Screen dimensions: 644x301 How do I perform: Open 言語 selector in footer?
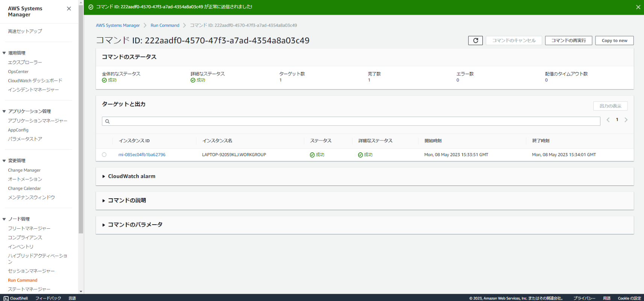(x=72, y=298)
